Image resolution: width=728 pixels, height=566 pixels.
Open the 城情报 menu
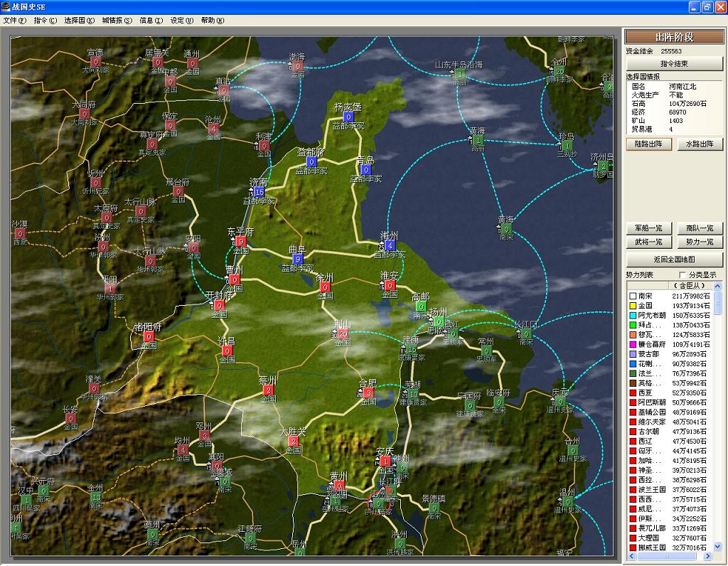point(117,21)
